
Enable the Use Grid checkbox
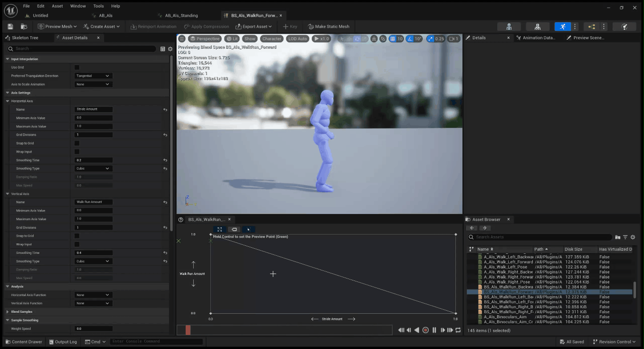pyautogui.click(x=77, y=67)
